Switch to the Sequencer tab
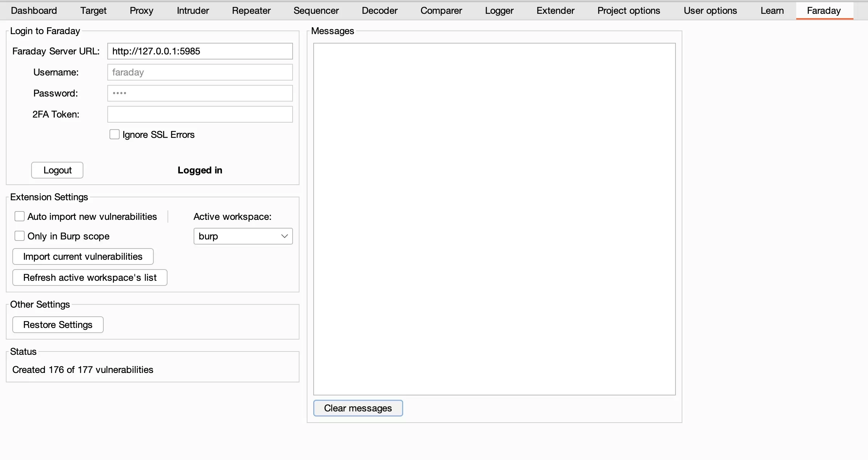The width and height of the screenshot is (868, 460). point(316,10)
